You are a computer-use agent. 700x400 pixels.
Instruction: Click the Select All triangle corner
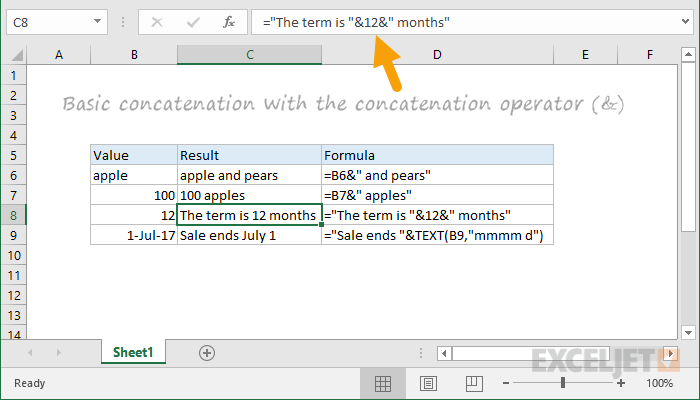(16, 55)
